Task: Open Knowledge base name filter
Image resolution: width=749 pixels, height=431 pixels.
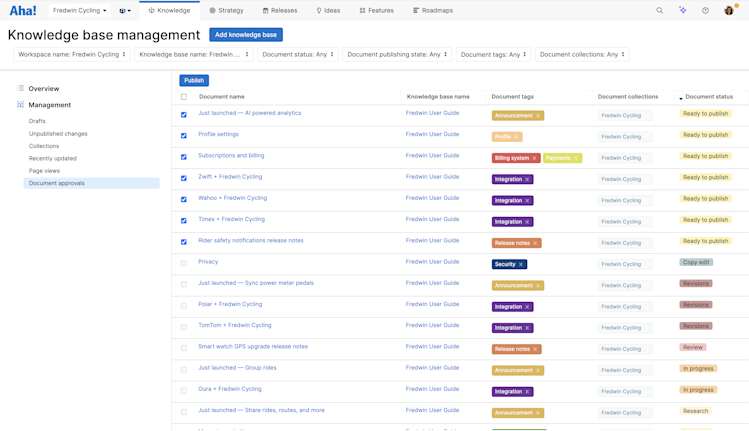Action: 194,54
